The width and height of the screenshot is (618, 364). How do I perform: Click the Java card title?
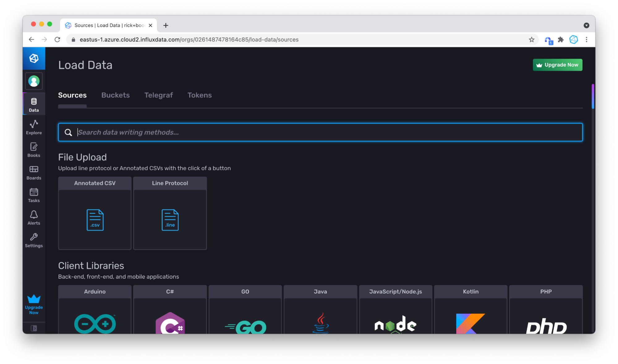tap(320, 291)
